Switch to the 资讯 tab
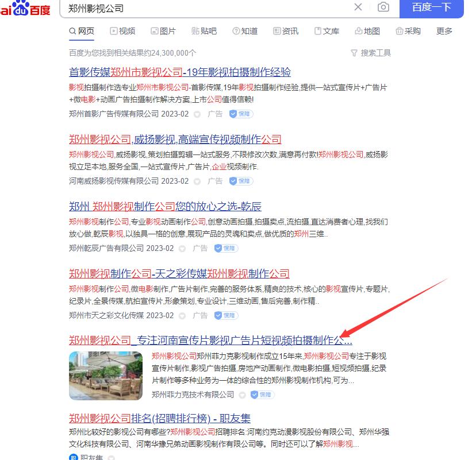This screenshot has height=460, width=476. (286, 31)
